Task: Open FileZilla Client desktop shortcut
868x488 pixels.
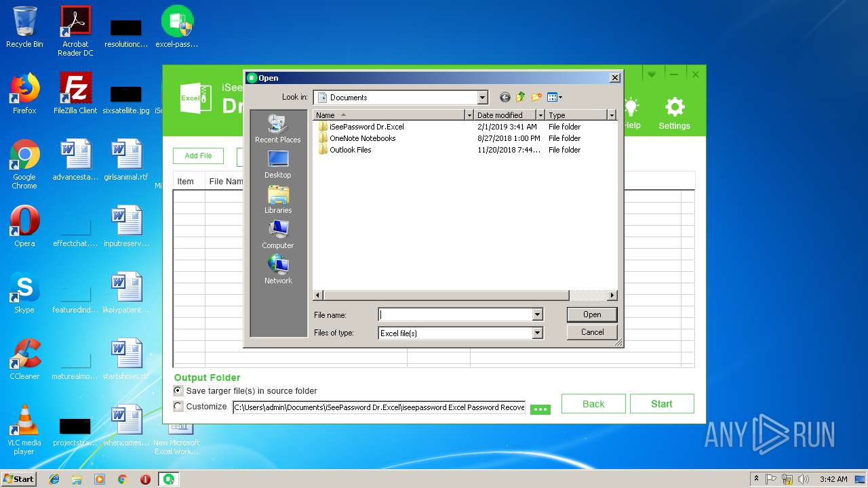Action: (75, 94)
